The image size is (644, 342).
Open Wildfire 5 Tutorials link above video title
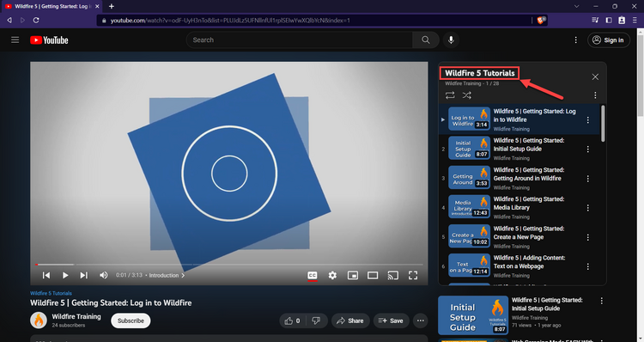click(x=51, y=293)
